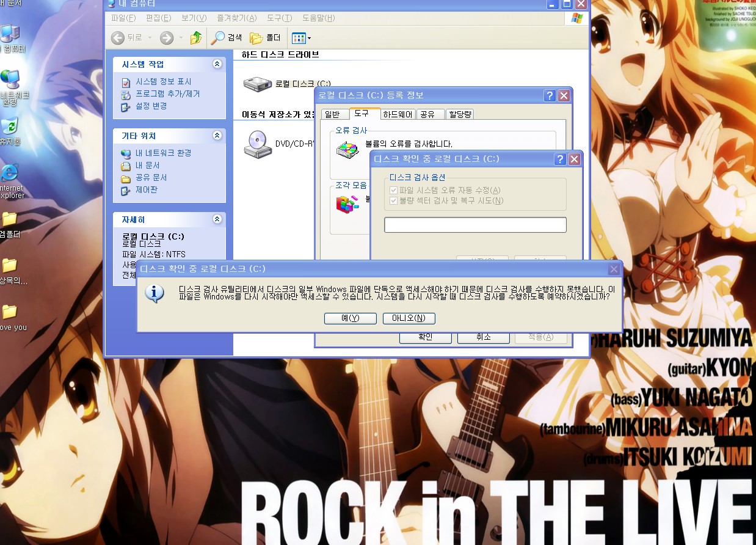Click the 내 문서 sidebar icon
Viewport: 756px width, 545px height.
(126, 166)
